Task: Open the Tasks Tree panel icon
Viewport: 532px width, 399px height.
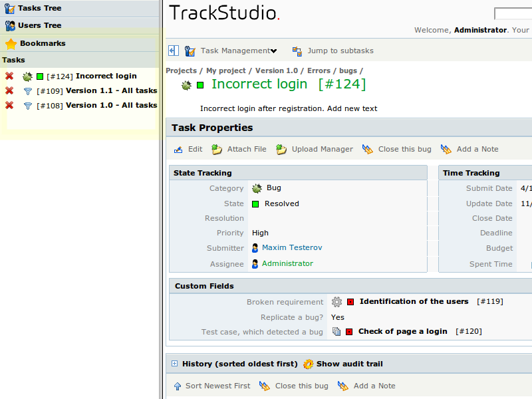Action: [10, 9]
